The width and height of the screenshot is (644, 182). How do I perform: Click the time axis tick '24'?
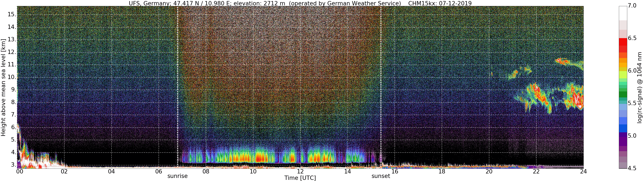583,172
